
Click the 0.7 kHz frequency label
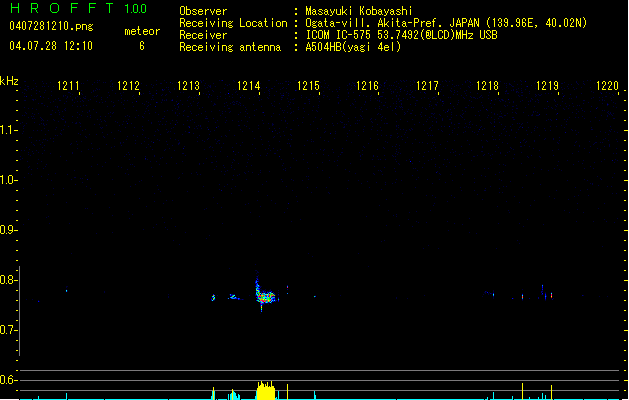coord(8,330)
